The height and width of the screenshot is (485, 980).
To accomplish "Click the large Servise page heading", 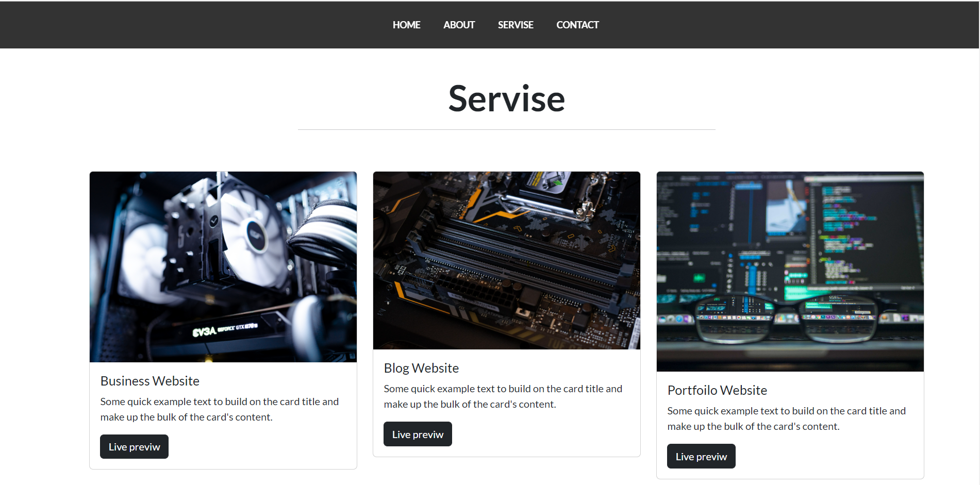I will point(506,98).
